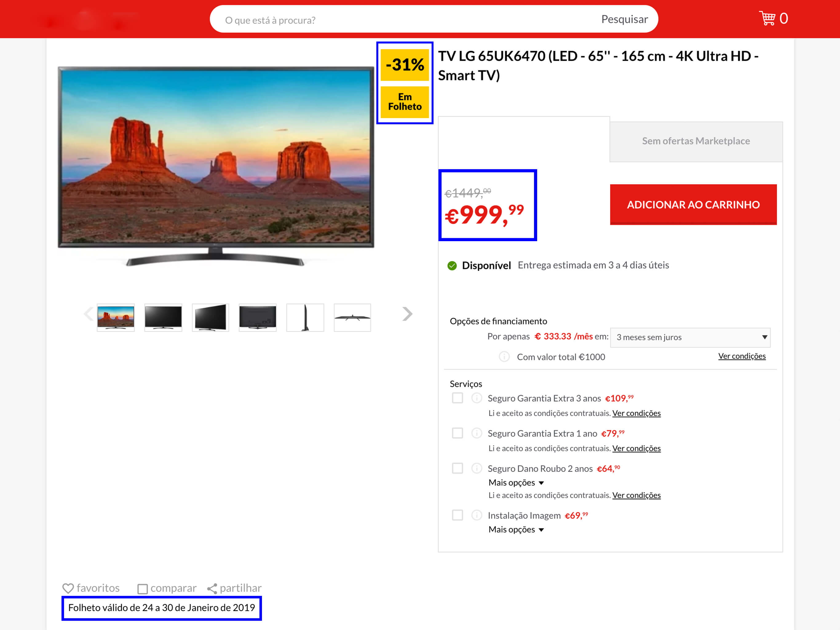This screenshot has height=630, width=840.
Task: Enable Seguro Garantia Extra 3 anos checkbox
Action: [458, 398]
